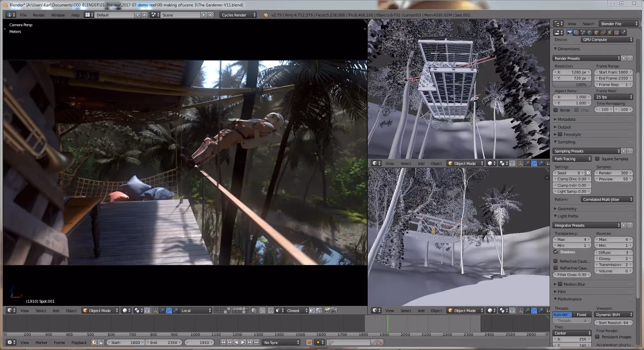This screenshot has width=644, height=350.
Task: Click the Search menu in the outliner header
Action: pos(588,24)
